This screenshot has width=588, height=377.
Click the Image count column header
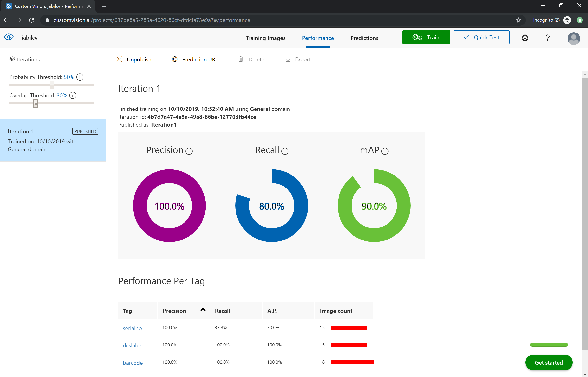coord(336,311)
